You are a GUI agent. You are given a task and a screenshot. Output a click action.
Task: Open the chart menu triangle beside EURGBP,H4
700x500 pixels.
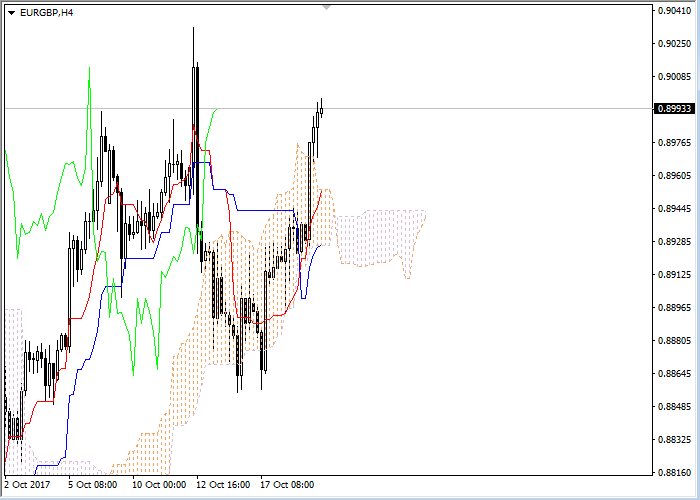(12, 13)
